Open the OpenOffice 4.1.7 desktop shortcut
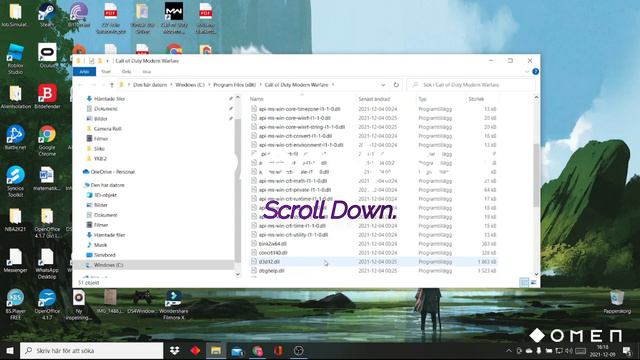640x360 pixels. (x=47, y=304)
